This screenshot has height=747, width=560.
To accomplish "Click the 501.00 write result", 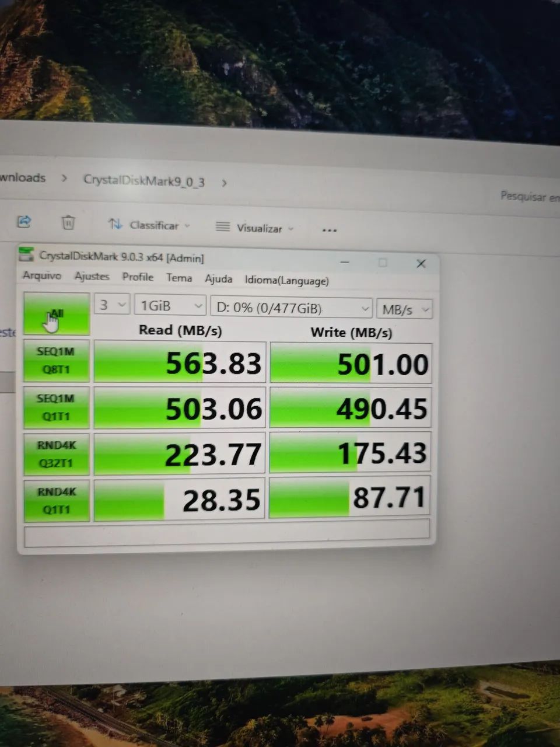I will [x=351, y=364].
